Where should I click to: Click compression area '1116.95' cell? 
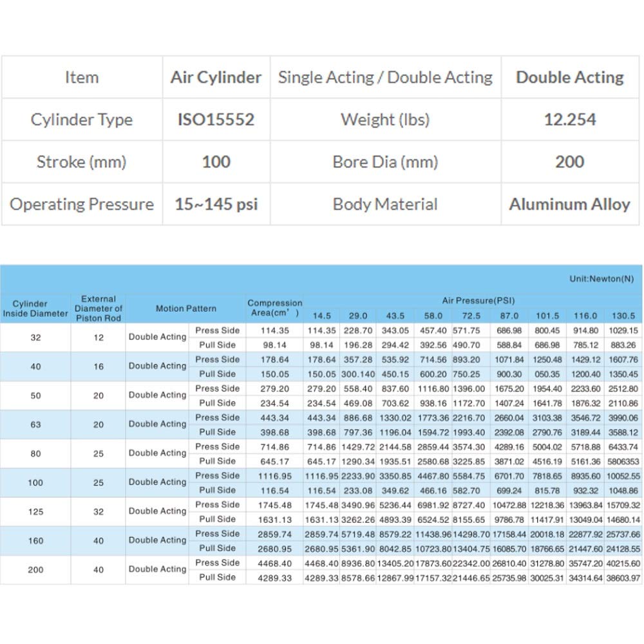(x=275, y=476)
